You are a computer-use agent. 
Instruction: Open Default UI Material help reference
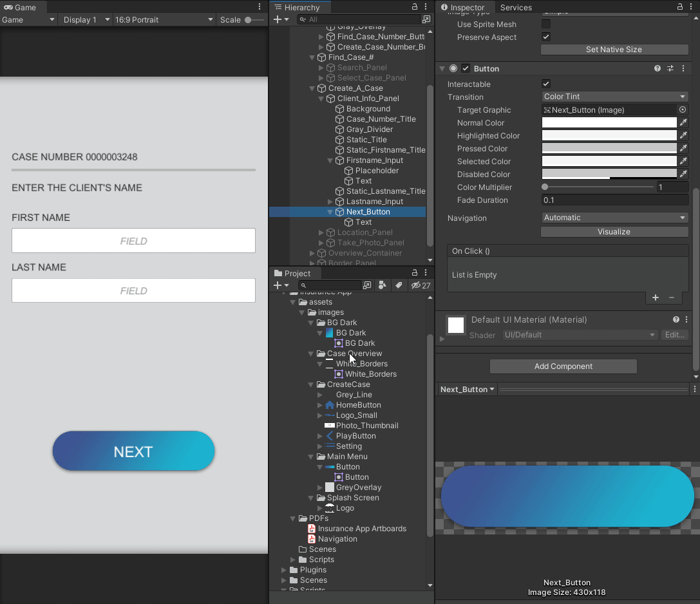tap(676, 319)
